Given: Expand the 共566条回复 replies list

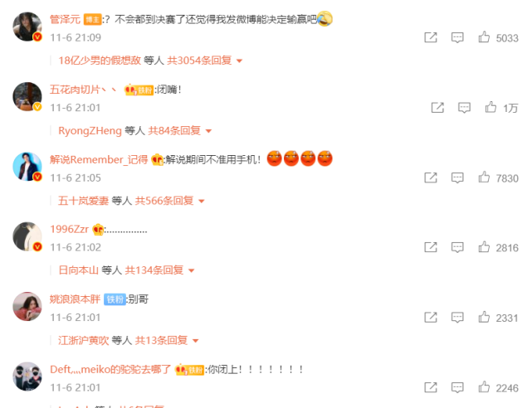Looking at the screenshot, I should (169, 201).
